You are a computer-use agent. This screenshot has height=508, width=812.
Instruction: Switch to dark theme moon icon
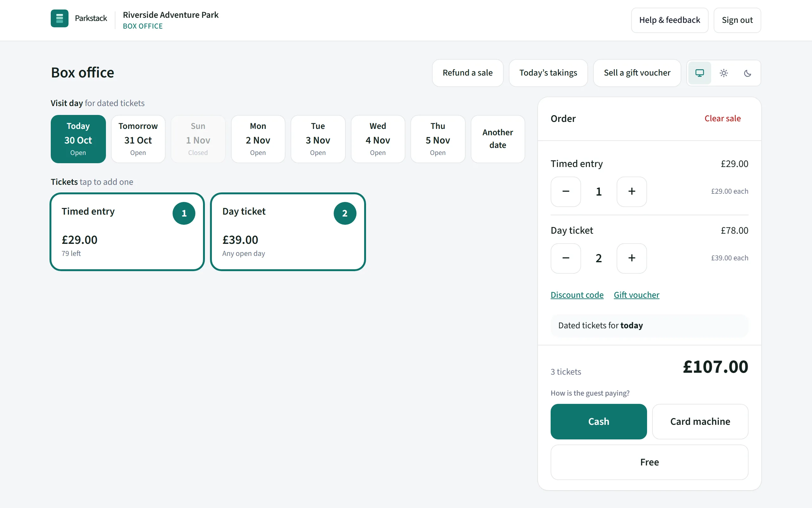[x=748, y=73]
